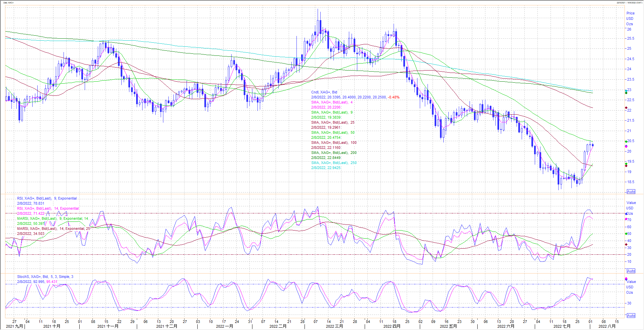Click the SMA 25 value '2/8/2022, 19.2961'
Screen dimensions: 644x330
coord(326,127)
